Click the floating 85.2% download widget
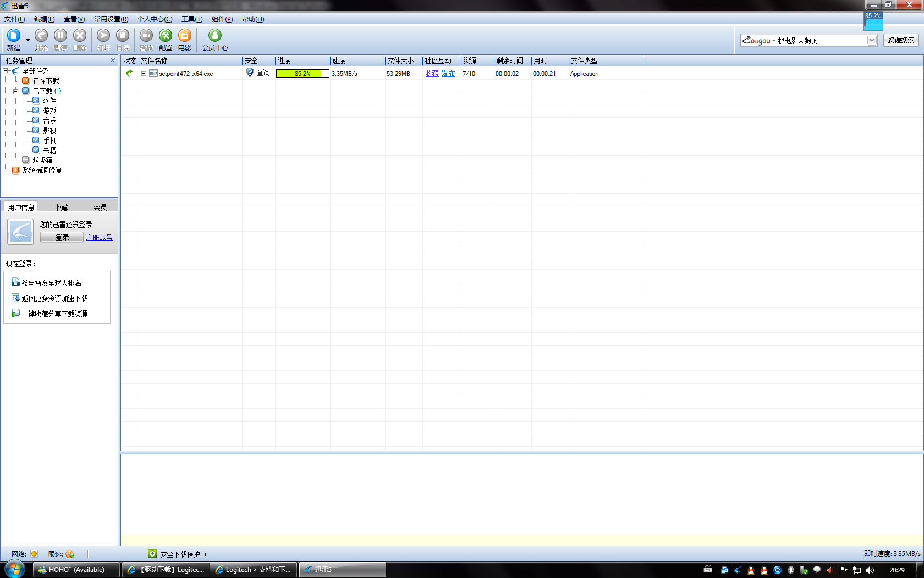924x578 pixels. (873, 21)
